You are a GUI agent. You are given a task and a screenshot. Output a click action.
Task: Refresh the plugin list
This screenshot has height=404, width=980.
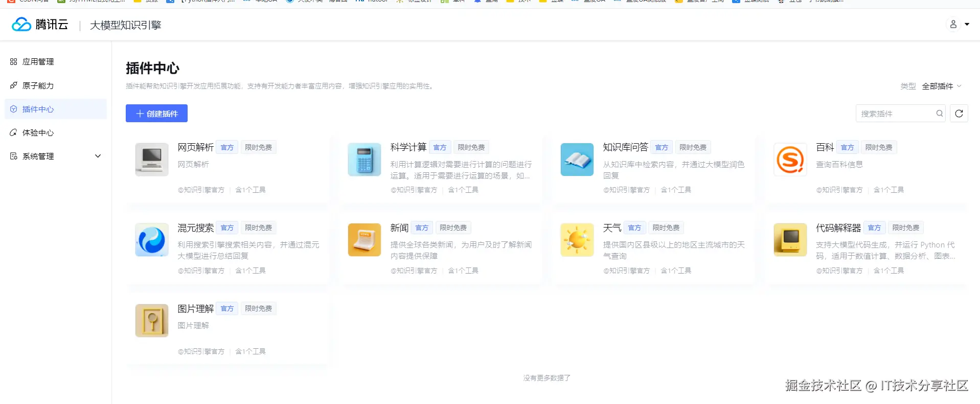tap(959, 114)
